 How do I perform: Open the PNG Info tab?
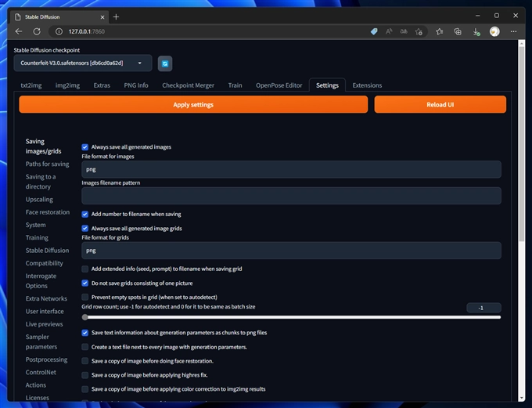click(x=136, y=85)
